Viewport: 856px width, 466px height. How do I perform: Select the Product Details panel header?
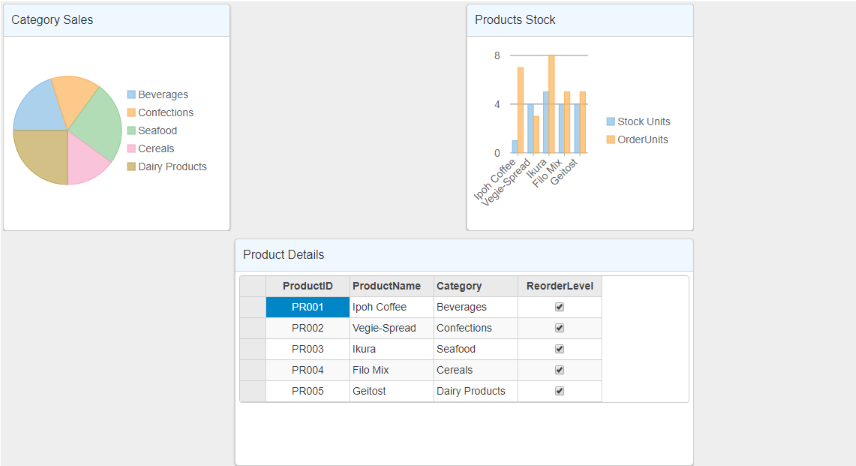pyautogui.click(x=284, y=255)
